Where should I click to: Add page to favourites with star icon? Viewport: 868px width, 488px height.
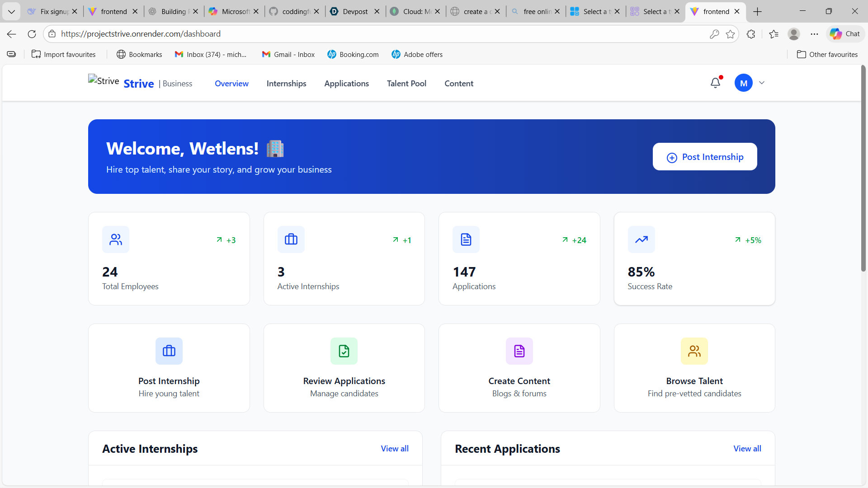coord(730,34)
